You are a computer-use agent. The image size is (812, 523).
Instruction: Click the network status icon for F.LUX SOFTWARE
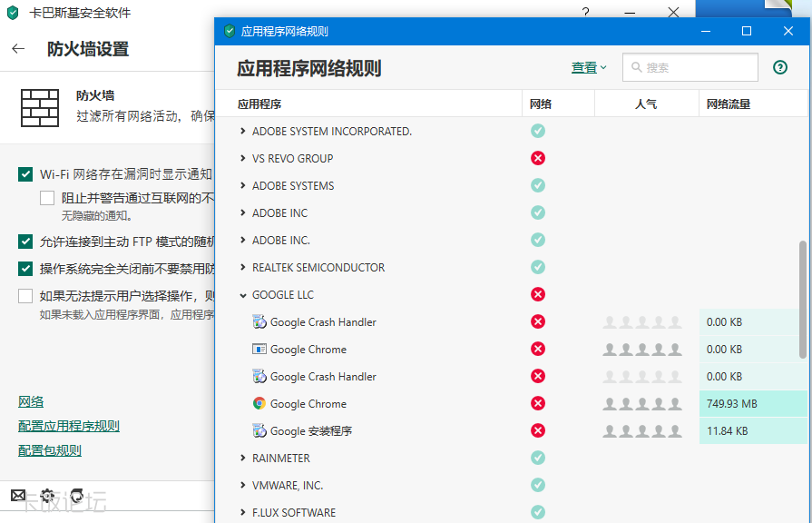pos(538,512)
